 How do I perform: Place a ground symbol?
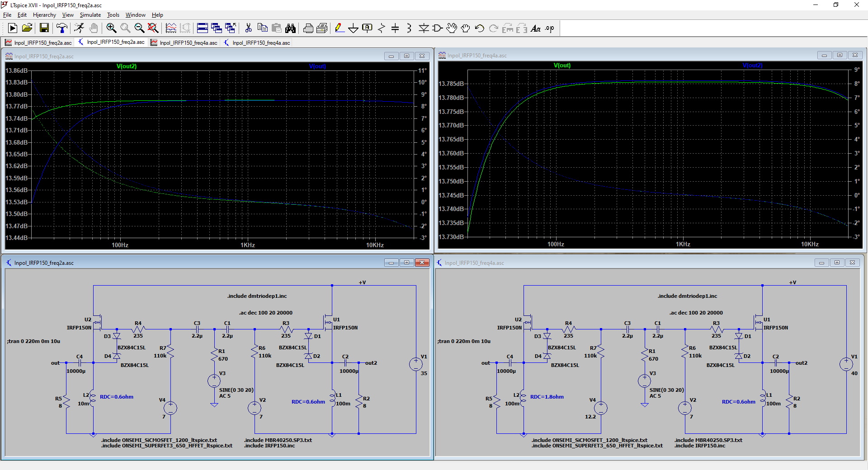point(353,28)
